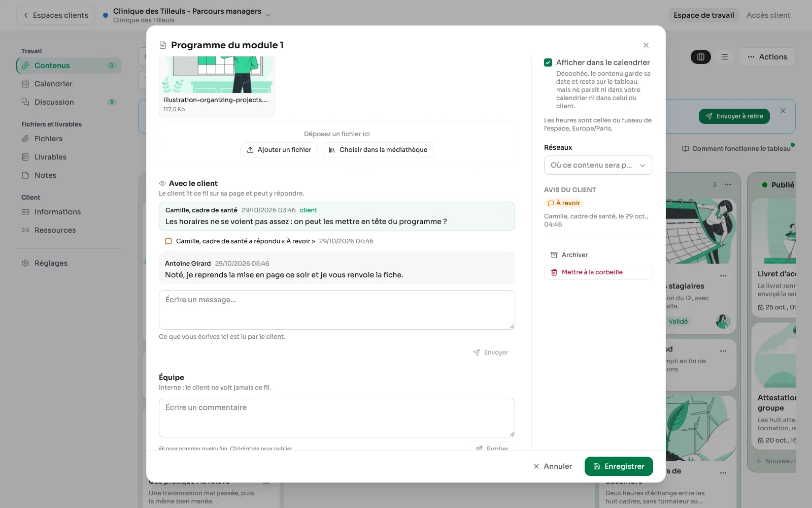Focus the Écrire un commentaire field

337,418
